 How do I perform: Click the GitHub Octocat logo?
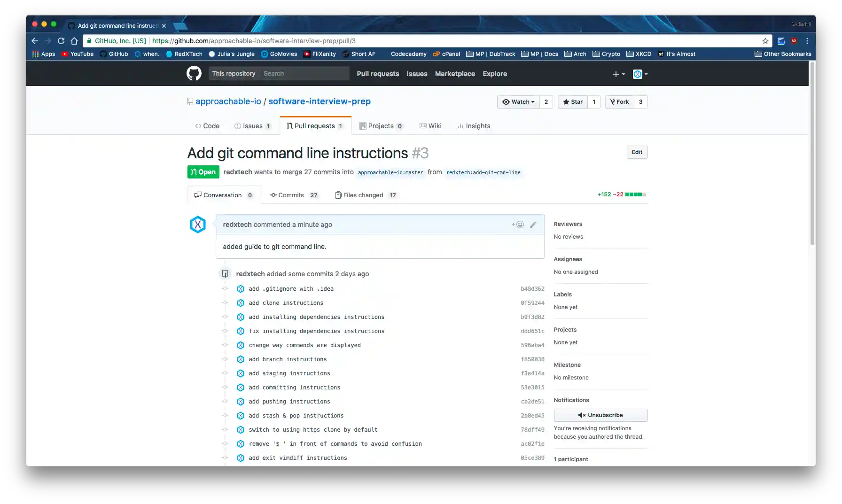tap(194, 74)
